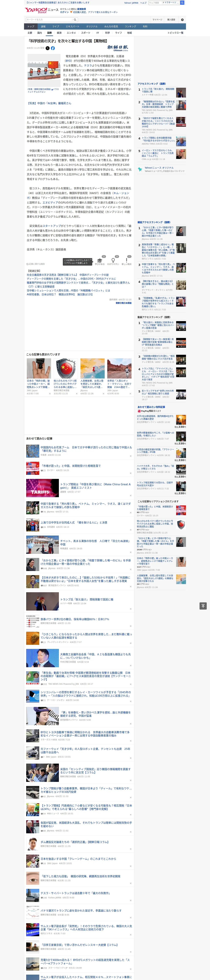Open article 旅券パワー世界2位の韓日
Image resolution: width=210 pixels, height=980 pixels.
[75, 619]
